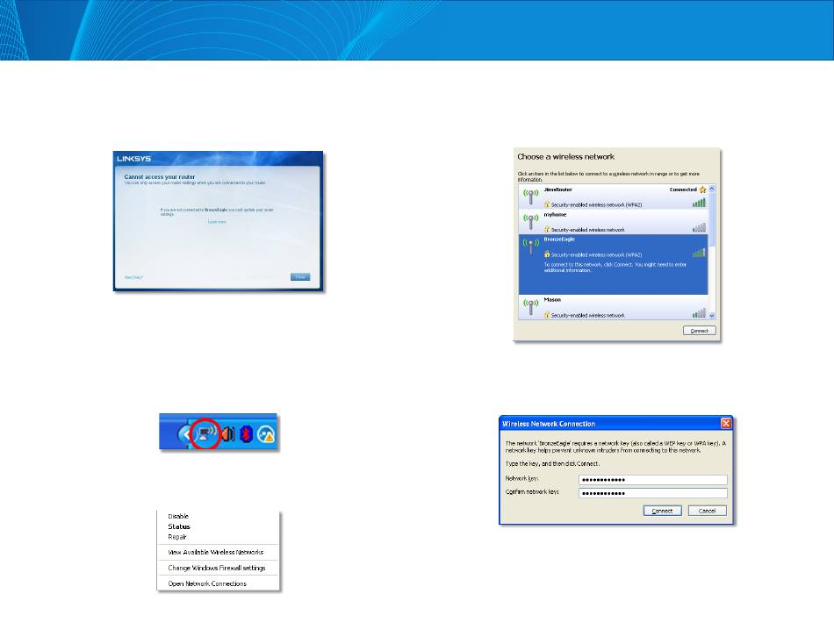Click the antenna icon beside Mason

click(531, 307)
